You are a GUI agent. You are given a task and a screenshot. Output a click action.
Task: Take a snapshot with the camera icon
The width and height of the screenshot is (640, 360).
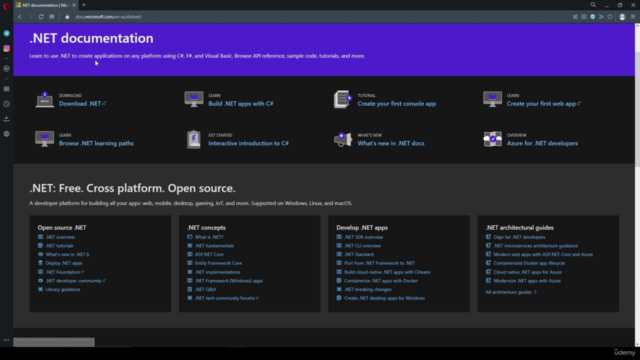(x=584, y=17)
